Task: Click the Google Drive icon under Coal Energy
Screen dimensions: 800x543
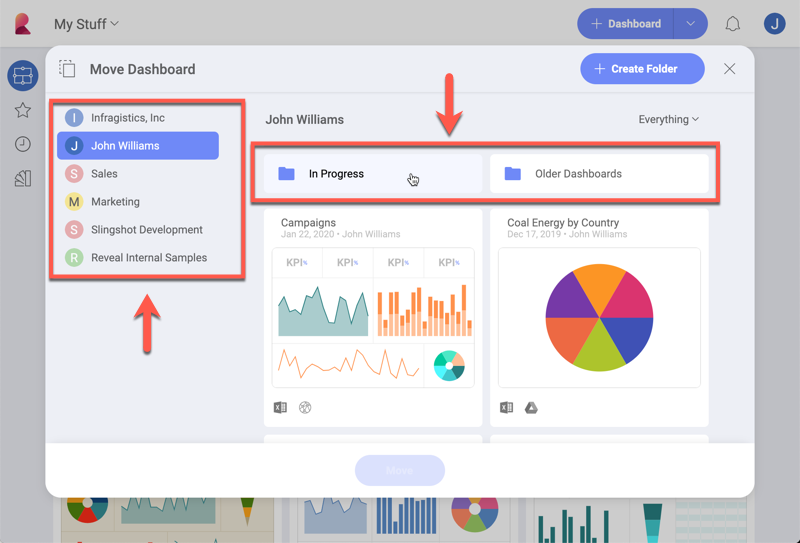Action: pyautogui.click(x=531, y=408)
